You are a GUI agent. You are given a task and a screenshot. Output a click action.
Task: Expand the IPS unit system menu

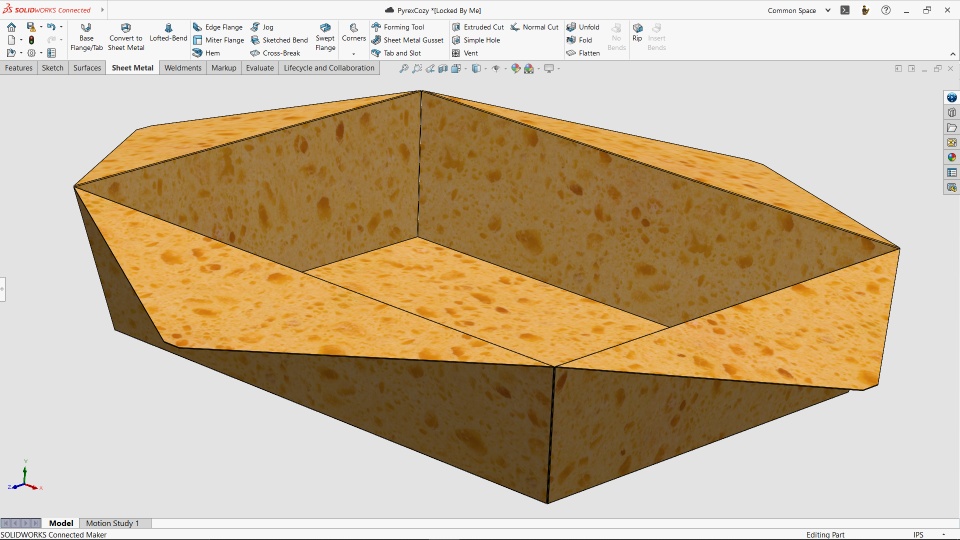tap(918, 535)
